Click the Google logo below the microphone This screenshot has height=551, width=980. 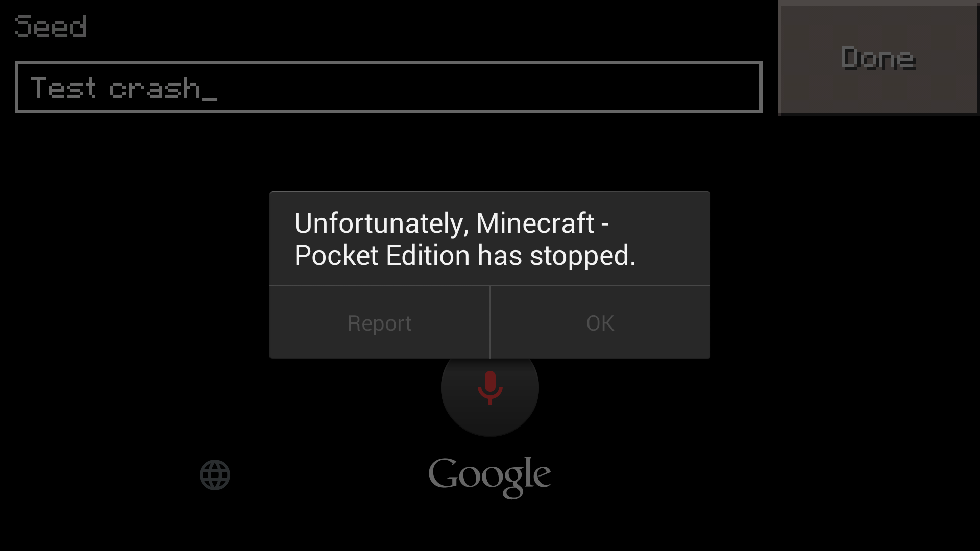[489, 477]
